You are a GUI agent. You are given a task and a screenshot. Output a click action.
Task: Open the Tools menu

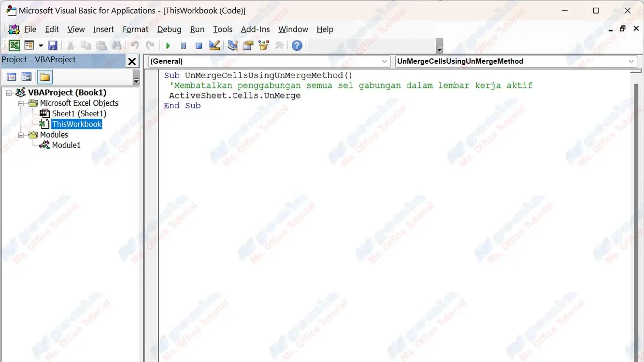(x=222, y=29)
